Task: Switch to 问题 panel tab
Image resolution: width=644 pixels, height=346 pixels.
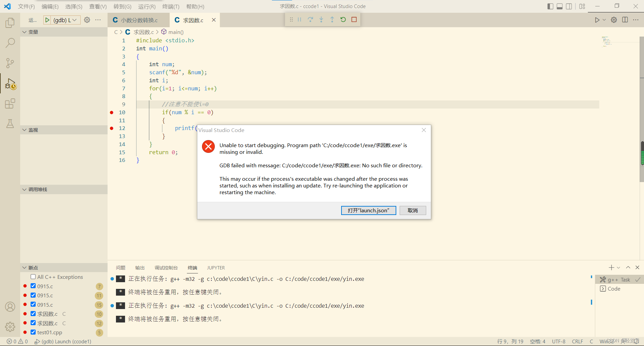Action: [x=121, y=268]
